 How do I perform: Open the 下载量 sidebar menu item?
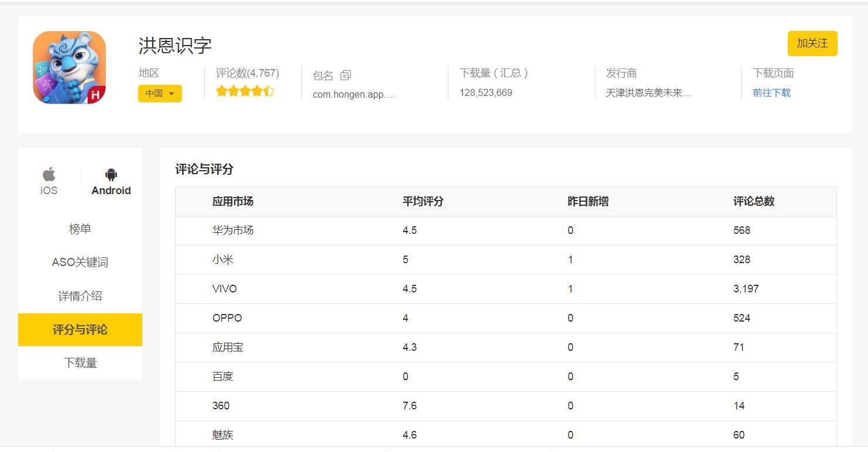pos(80,363)
